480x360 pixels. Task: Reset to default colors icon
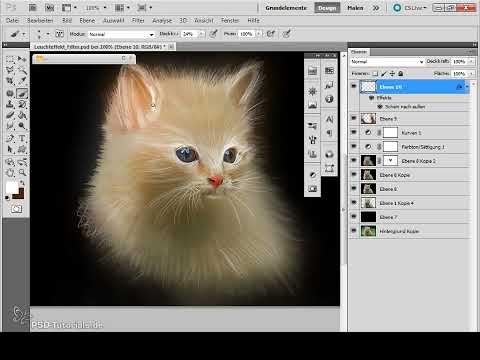click(x=7, y=198)
